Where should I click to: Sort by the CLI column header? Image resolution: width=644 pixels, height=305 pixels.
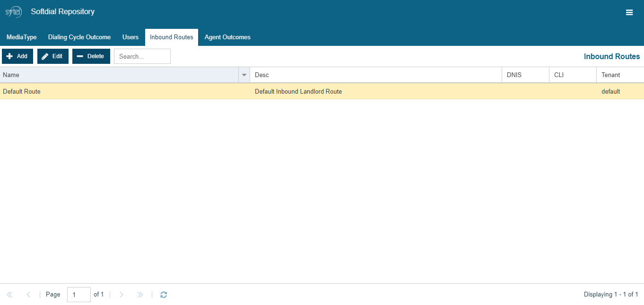pyautogui.click(x=573, y=75)
